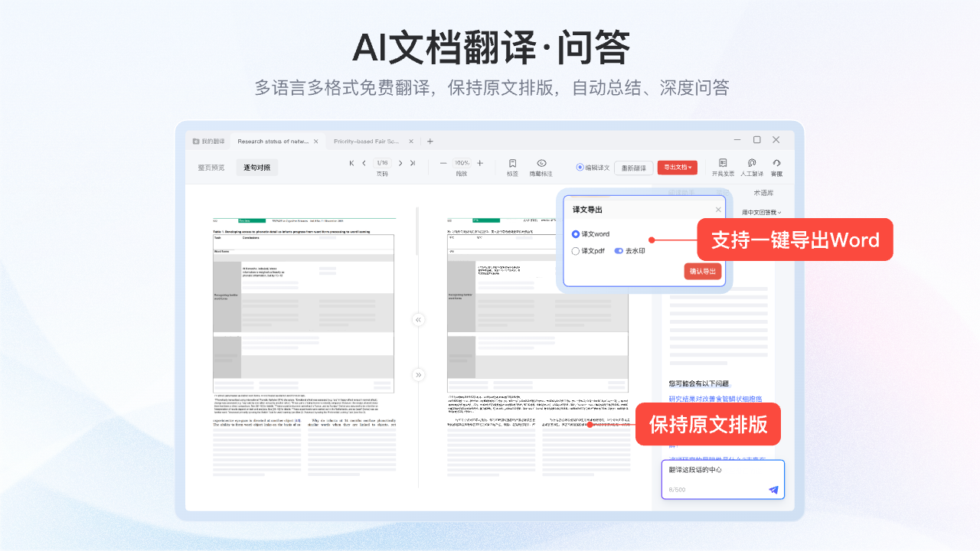
Task: Click the 隐藏标注 eye icon
Action: (541, 162)
